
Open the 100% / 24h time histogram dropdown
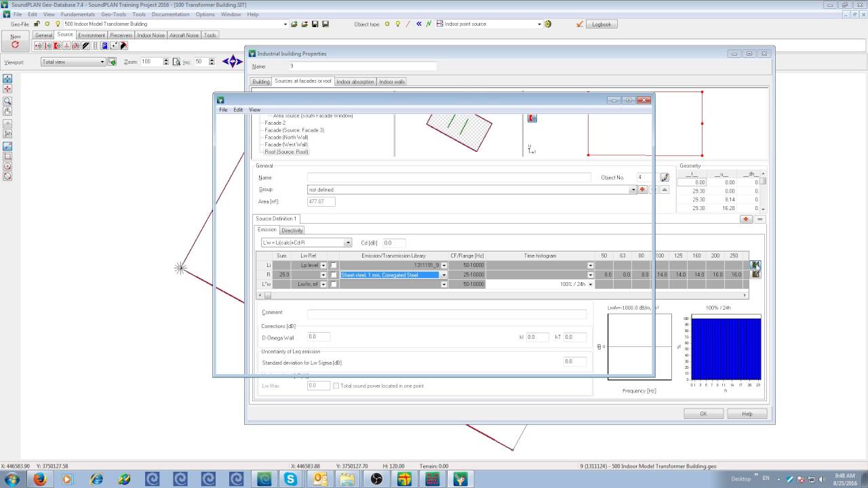click(590, 284)
